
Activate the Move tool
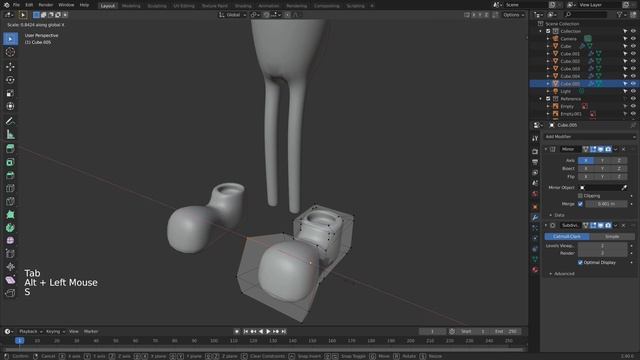[x=10, y=67]
